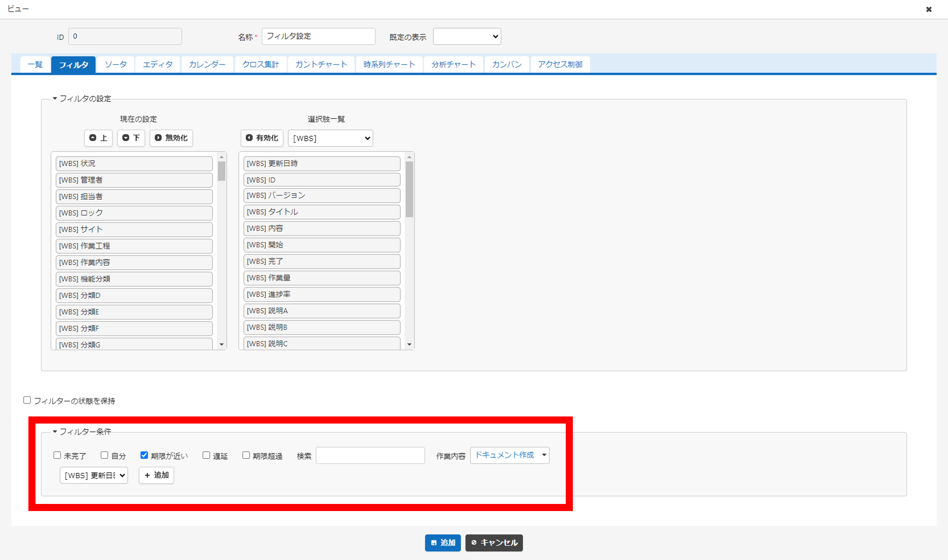Click the + 追加 button in filter conditions
The width and height of the screenshot is (948, 560).
click(x=156, y=475)
